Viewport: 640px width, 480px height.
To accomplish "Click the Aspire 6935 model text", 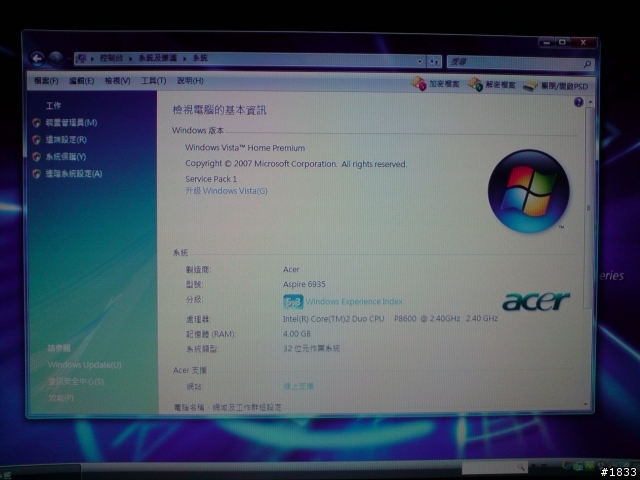I will pos(304,284).
